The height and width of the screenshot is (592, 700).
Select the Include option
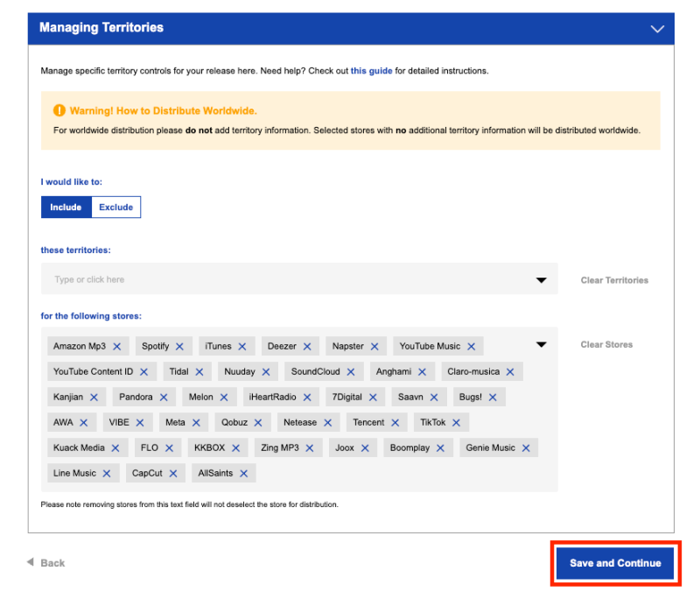(66, 208)
